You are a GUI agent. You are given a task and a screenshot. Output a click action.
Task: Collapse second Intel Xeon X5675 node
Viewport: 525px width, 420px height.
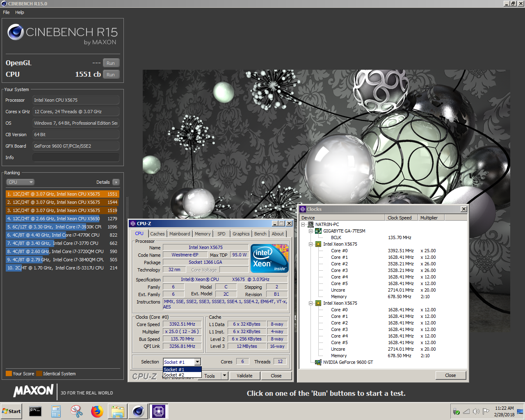[x=311, y=303]
